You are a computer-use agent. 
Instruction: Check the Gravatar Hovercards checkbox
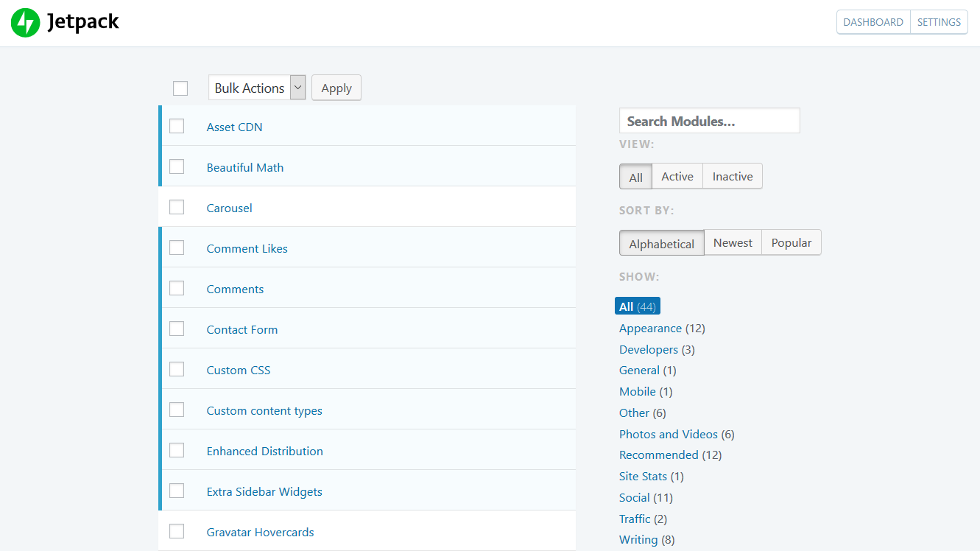click(177, 531)
